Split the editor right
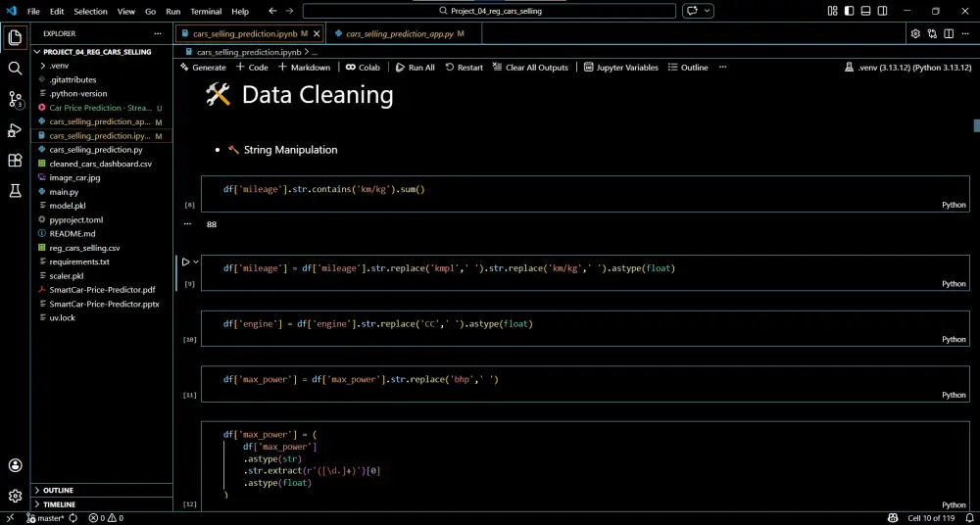The width and height of the screenshot is (980, 525). tap(949, 33)
